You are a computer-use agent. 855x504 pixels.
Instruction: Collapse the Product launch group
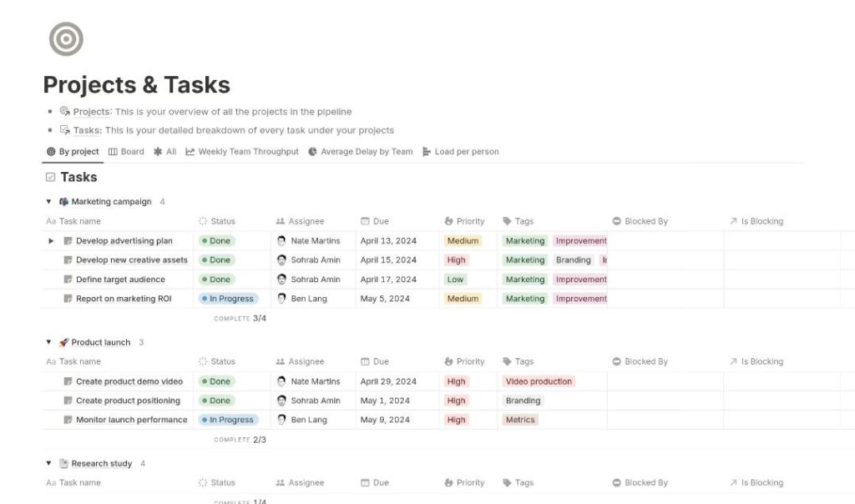(48, 342)
